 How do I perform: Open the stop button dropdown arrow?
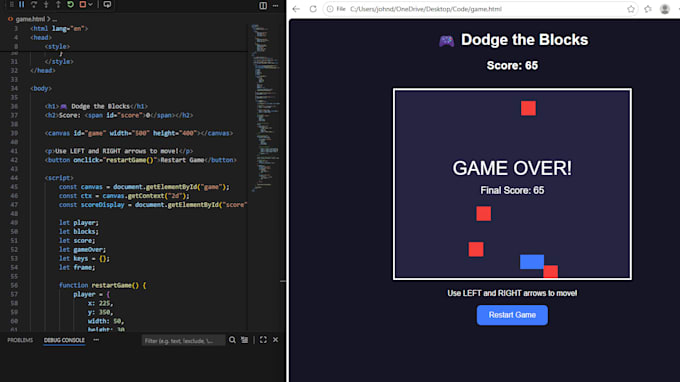click(x=90, y=4)
